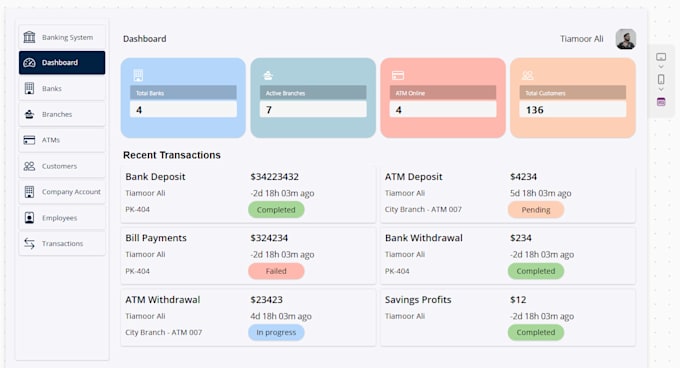Click the amount $4234
The image size is (680, 368).
523,177
